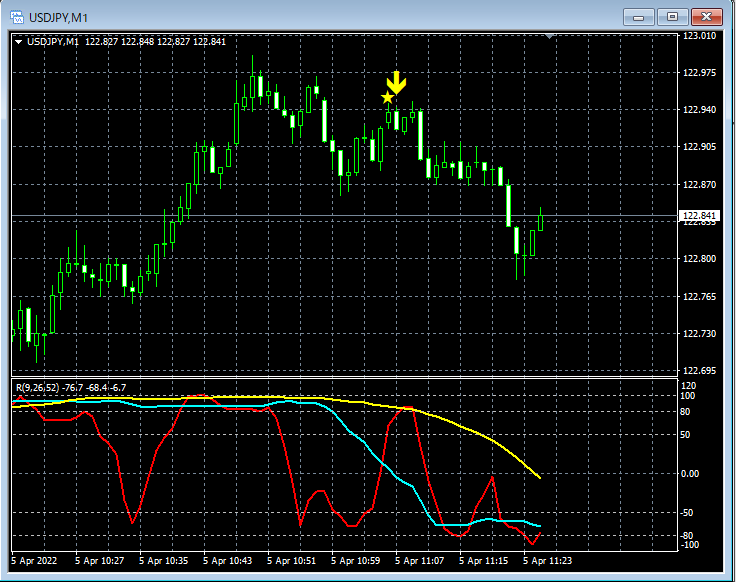This screenshot has height=582, width=737.
Task: Click the 122.940 price scale value
Action: pos(699,110)
